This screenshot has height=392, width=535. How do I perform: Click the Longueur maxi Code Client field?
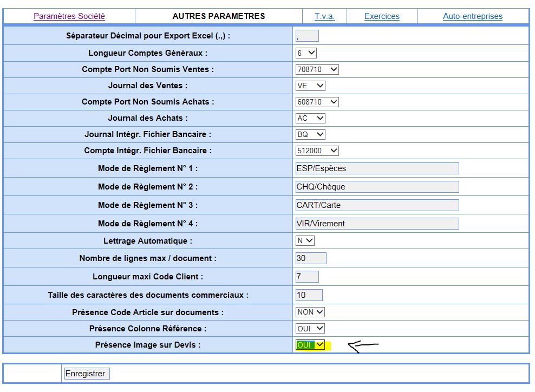click(307, 277)
